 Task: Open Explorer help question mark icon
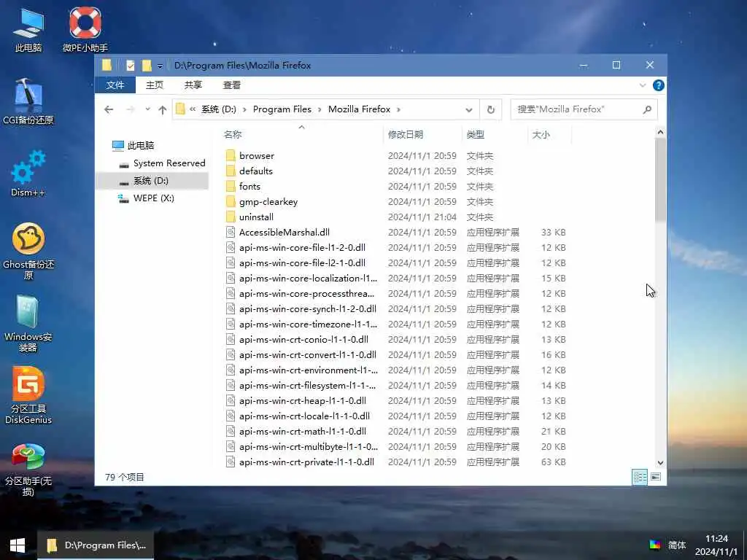click(659, 85)
